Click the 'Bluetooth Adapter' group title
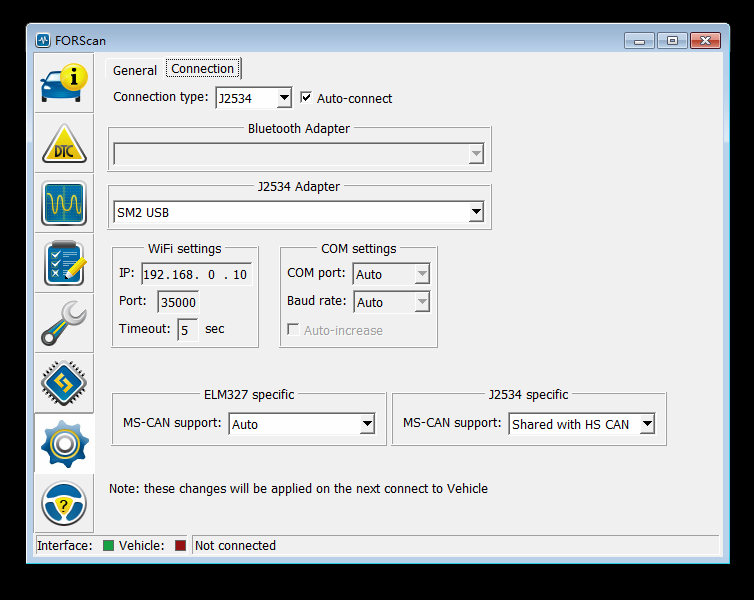The height and width of the screenshot is (600, 754). pyautogui.click(x=299, y=128)
